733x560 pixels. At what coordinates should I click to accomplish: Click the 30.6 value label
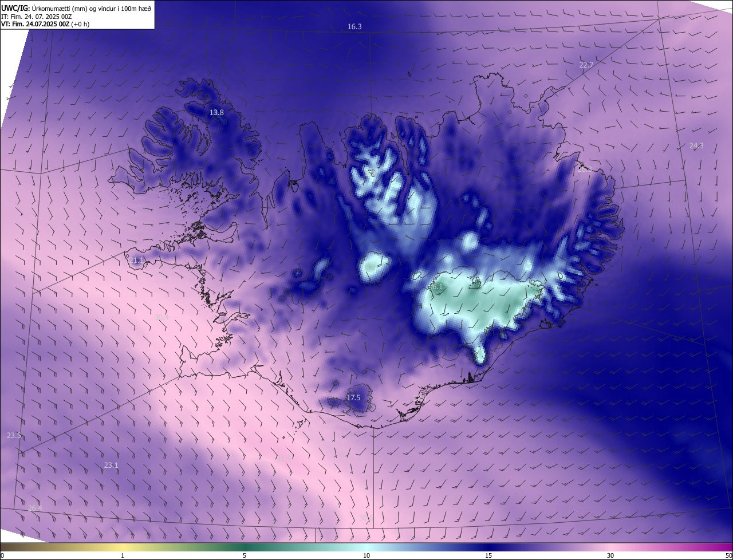[366, 518]
